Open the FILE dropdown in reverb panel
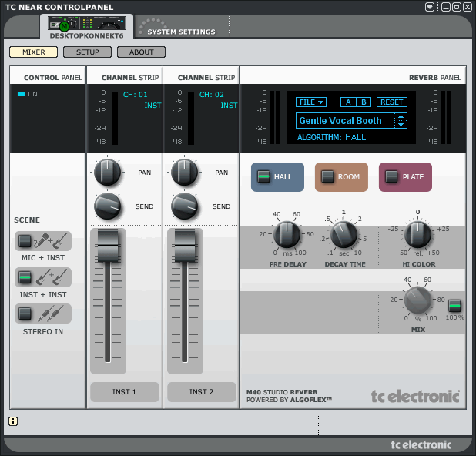 [x=311, y=102]
